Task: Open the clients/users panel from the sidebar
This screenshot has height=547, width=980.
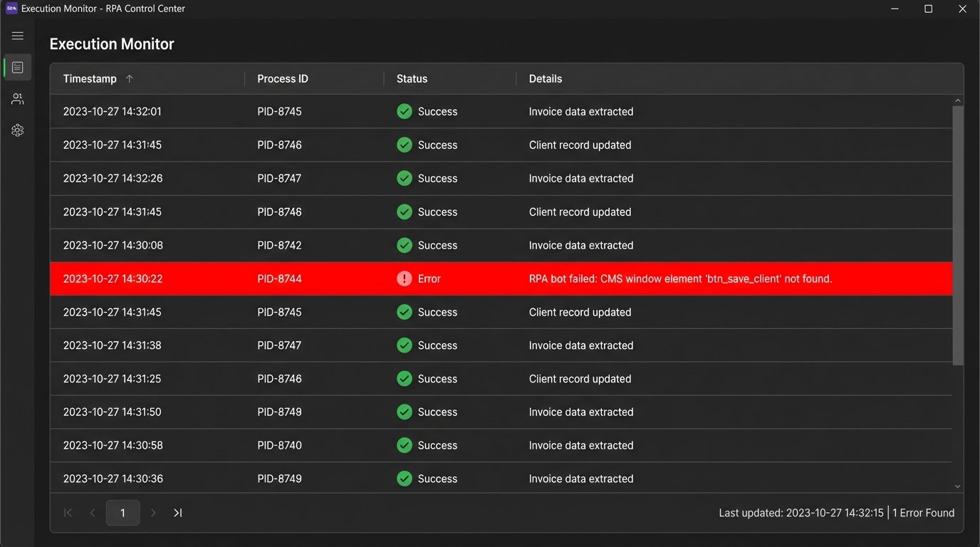Action: tap(17, 98)
